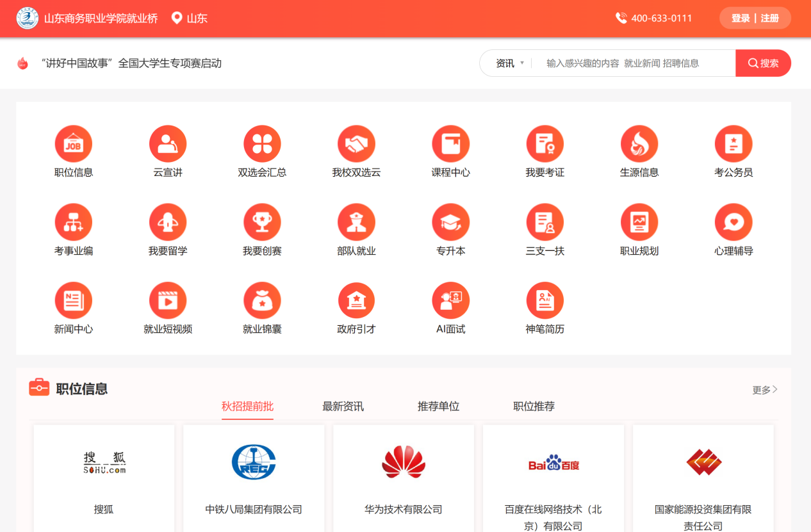This screenshot has width=811, height=532.
Task: Expand the 资讯 search type dropdown
Action: click(510, 63)
